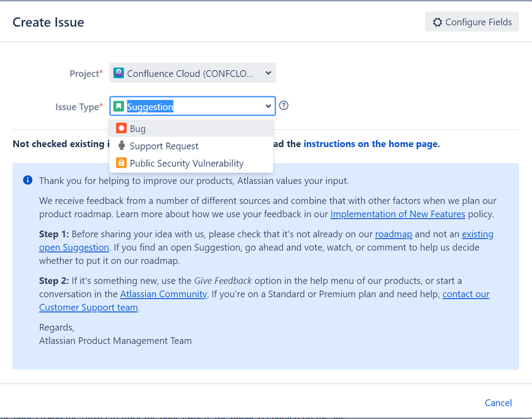Screen dimensions: 532x419
Task: Collapse the Issue Type dropdown arrow
Action: [x=268, y=106]
